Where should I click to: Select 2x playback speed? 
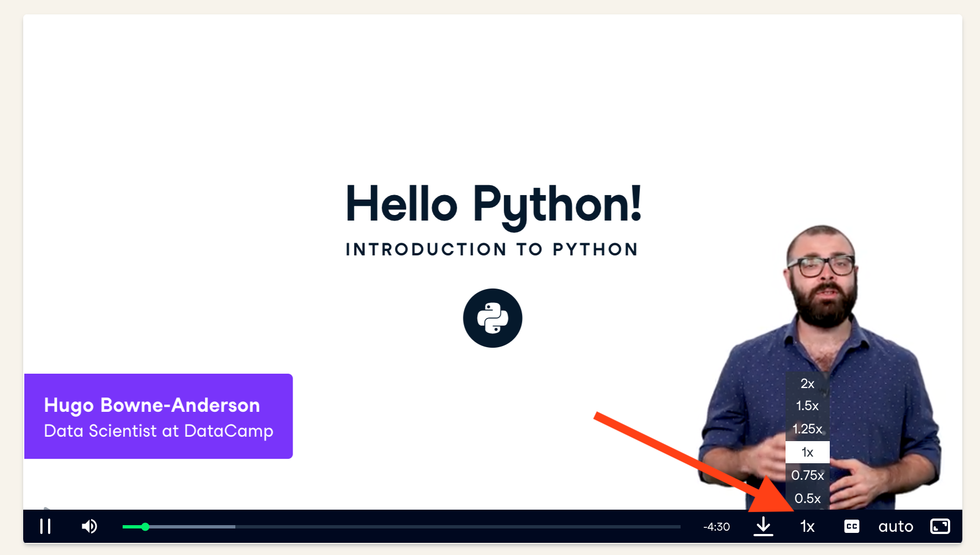pos(807,384)
